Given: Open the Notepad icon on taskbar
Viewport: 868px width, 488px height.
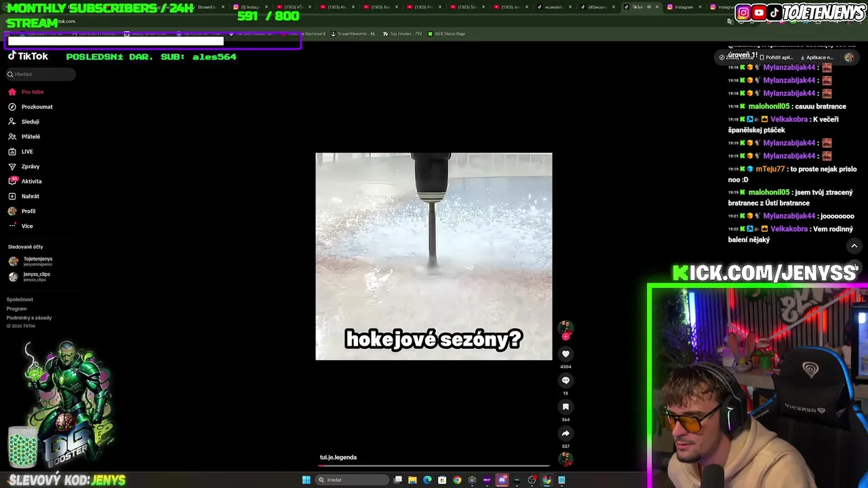Looking at the screenshot, I should point(561,480).
